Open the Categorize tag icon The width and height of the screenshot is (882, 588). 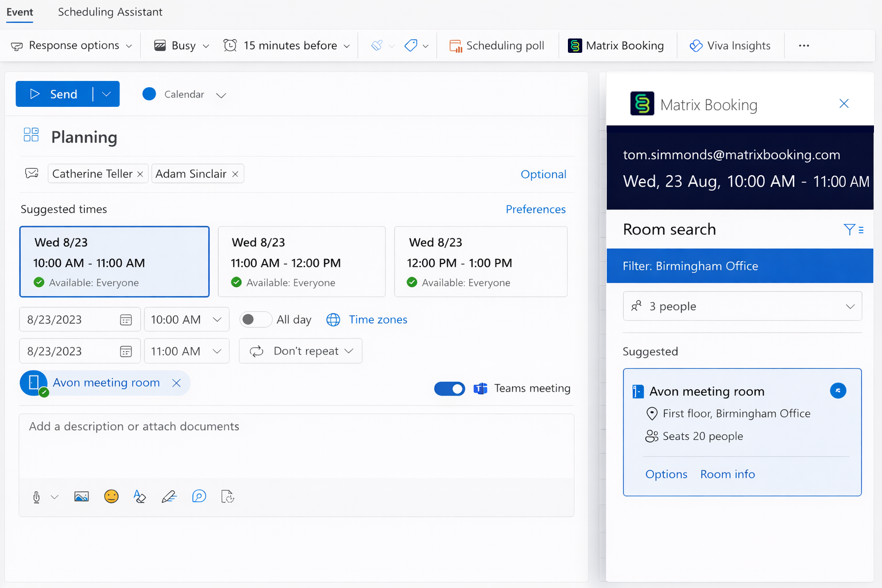[x=411, y=45]
